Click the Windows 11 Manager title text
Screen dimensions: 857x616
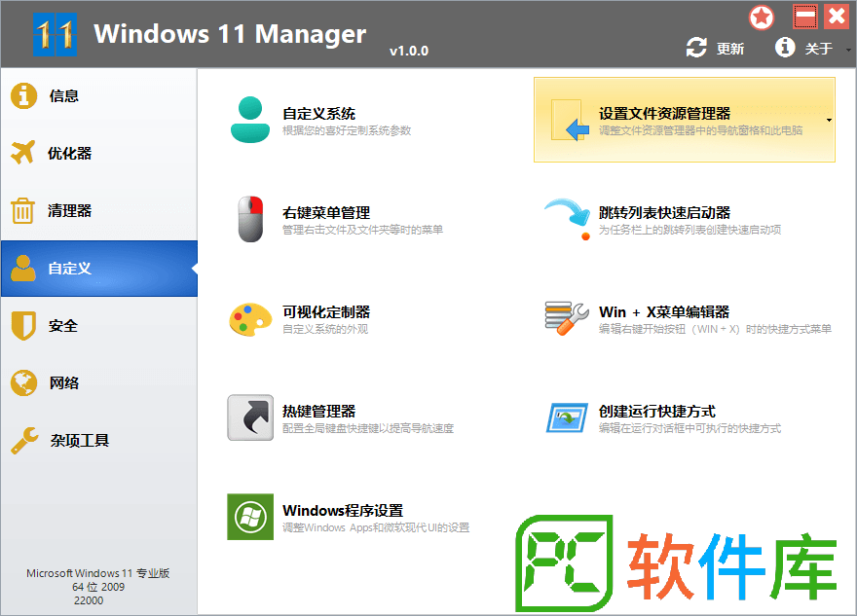click(230, 34)
